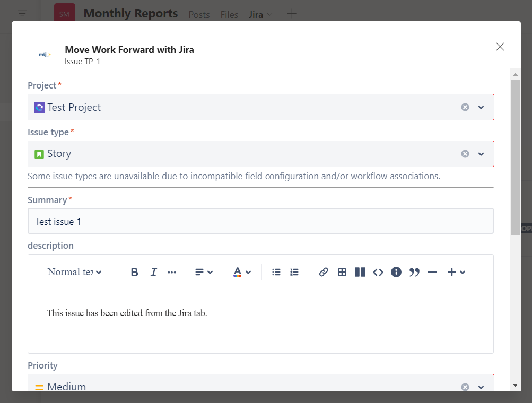Insert a column layout
The image size is (532, 403).
(360, 272)
